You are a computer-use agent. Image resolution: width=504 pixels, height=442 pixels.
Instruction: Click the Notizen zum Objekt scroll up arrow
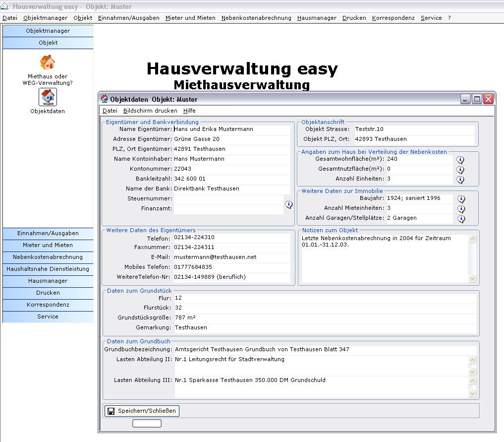[x=472, y=239]
